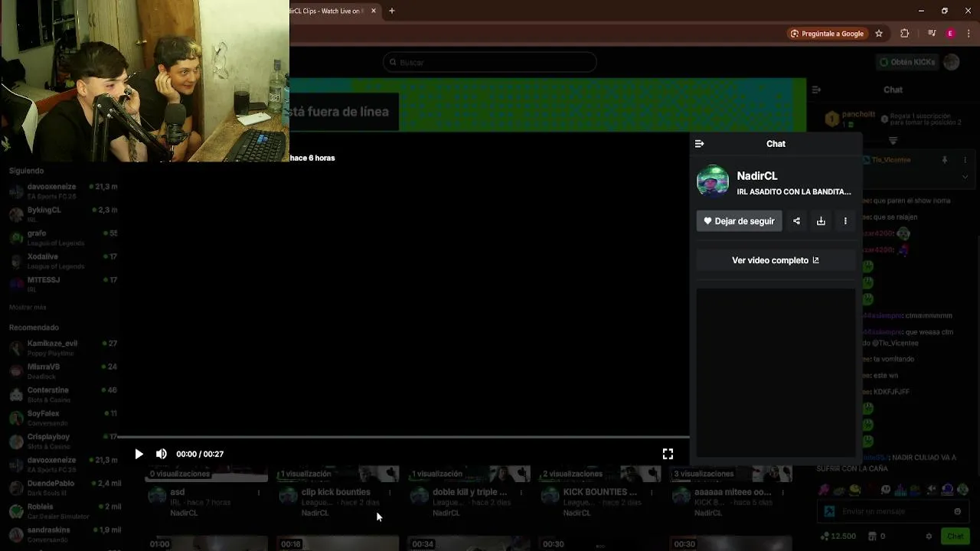Image resolution: width=980 pixels, height=551 pixels.
Task: Open DuendePablo recommended channel
Action: (x=64, y=488)
